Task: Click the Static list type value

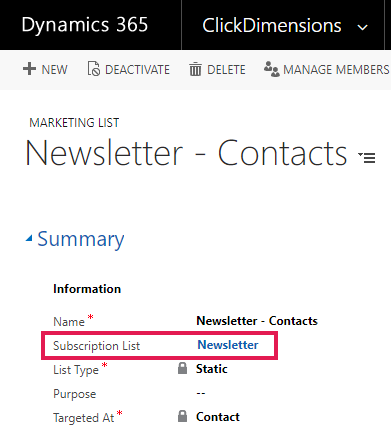Action: (212, 369)
